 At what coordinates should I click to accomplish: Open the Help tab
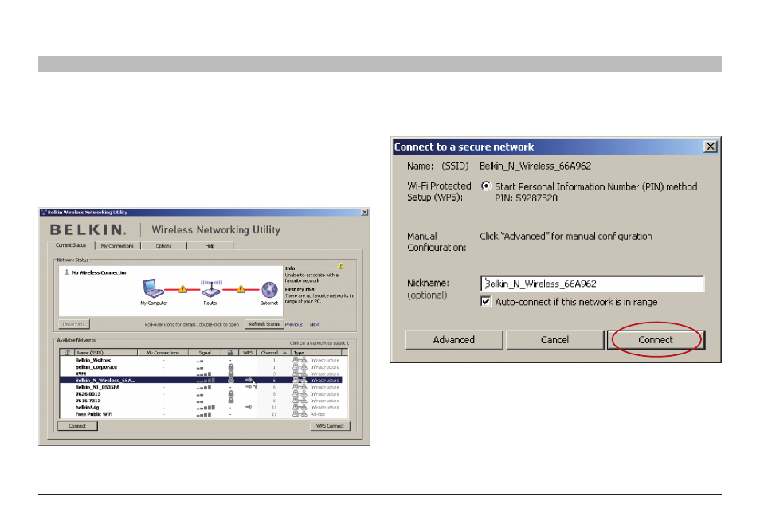point(210,246)
